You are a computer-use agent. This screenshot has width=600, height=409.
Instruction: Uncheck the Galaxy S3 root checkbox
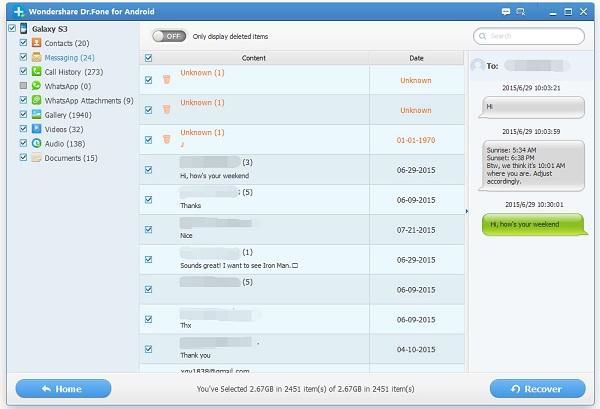[12, 28]
